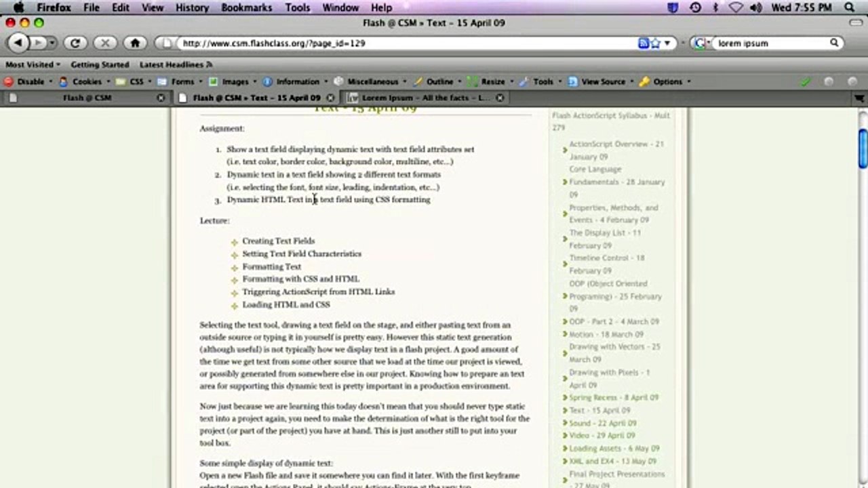The image size is (868, 488).
Task: Go to the home page icon
Action: click(135, 43)
